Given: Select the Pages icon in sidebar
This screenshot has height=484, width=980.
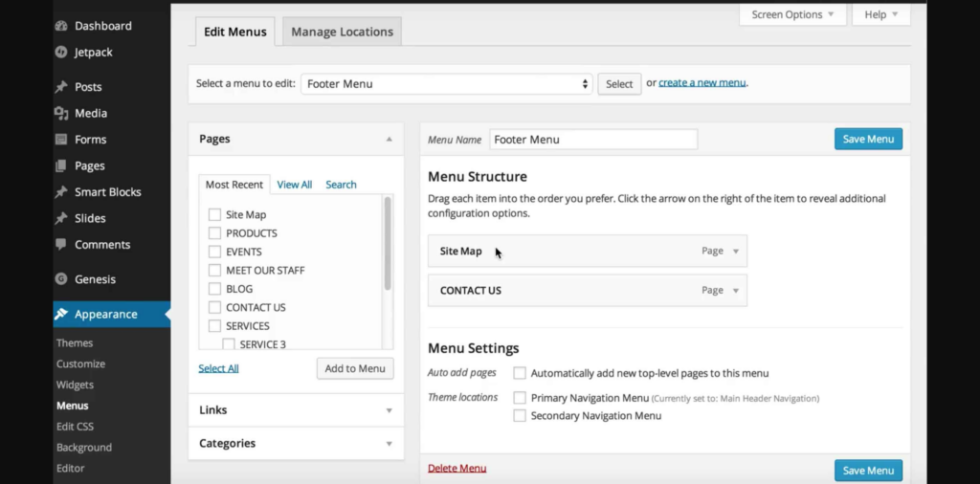Looking at the screenshot, I should pos(61,165).
